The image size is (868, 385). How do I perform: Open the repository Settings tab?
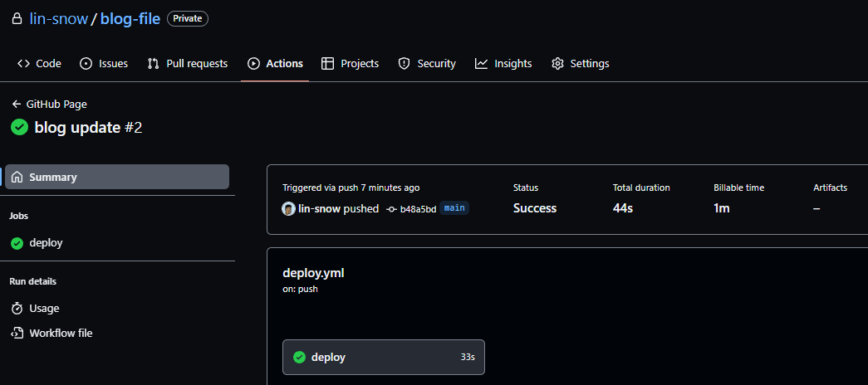click(x=580, y=64)
